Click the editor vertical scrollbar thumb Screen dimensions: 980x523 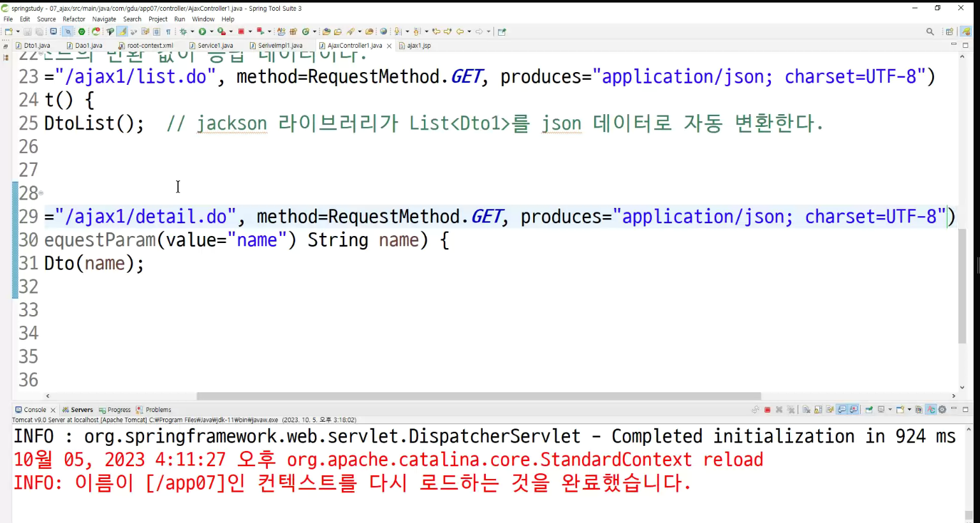tap(962, 286)
